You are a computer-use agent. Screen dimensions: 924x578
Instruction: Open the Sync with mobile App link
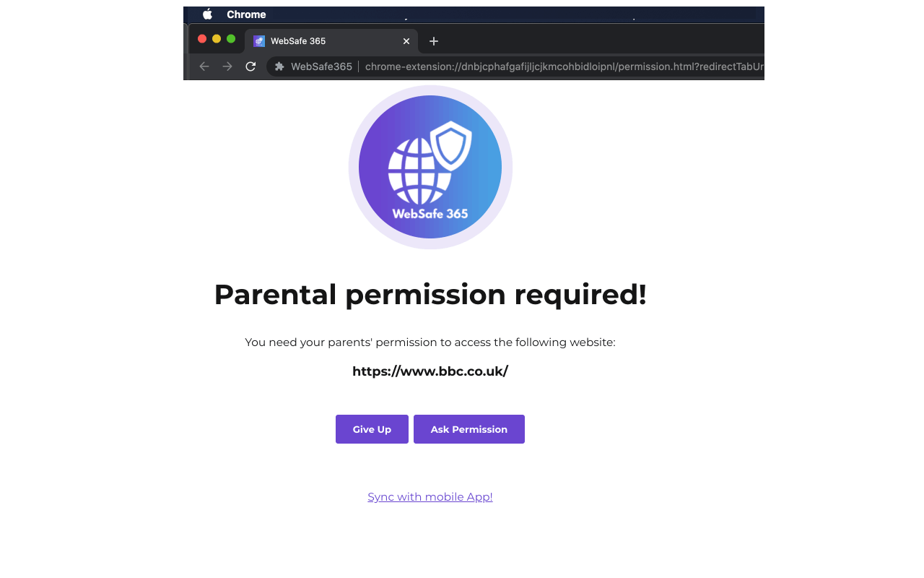(430, 497)
